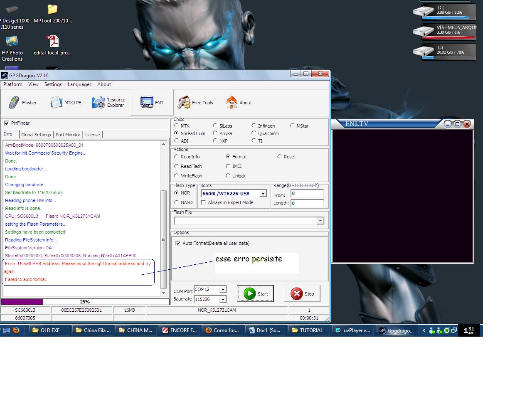Click the About house icon in toolbar

tap(232, 102)
